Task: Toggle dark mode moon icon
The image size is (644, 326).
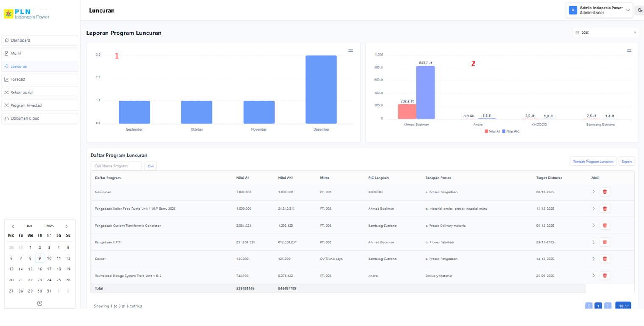Action: [x=640, y=10]
